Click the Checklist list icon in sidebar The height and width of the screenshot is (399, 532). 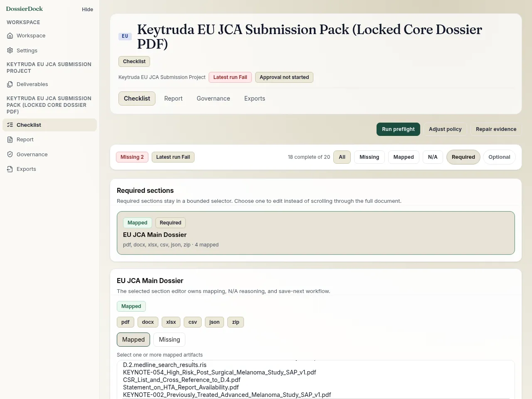pos(10,125)
